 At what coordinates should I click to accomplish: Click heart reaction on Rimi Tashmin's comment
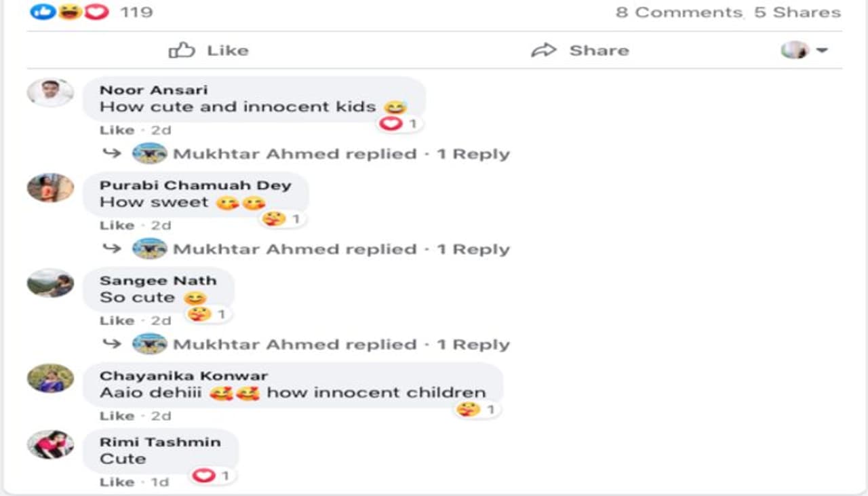point(204,476)
